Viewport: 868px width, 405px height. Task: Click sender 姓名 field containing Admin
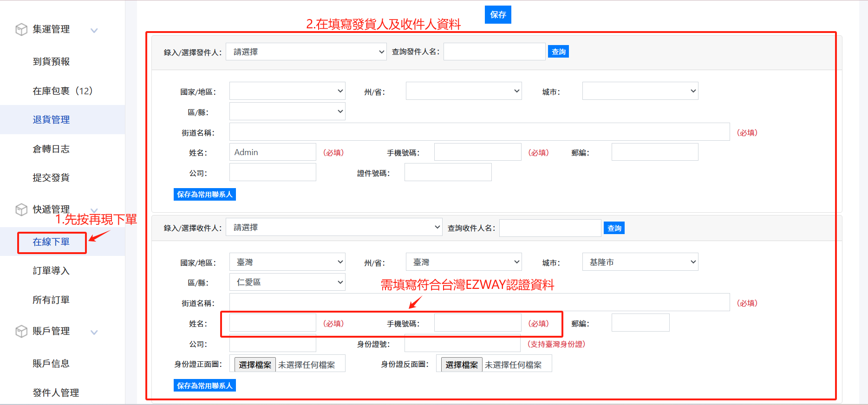(273, 152)
